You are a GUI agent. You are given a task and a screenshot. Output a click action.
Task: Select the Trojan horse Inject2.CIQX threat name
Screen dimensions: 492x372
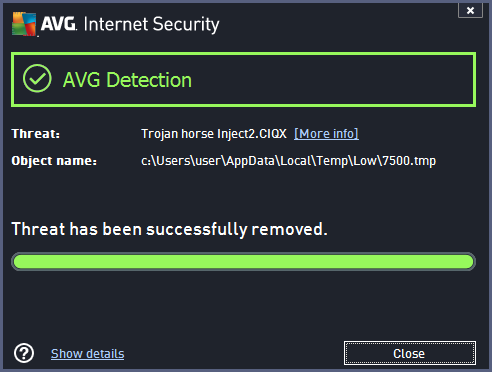tap(214, 134)
